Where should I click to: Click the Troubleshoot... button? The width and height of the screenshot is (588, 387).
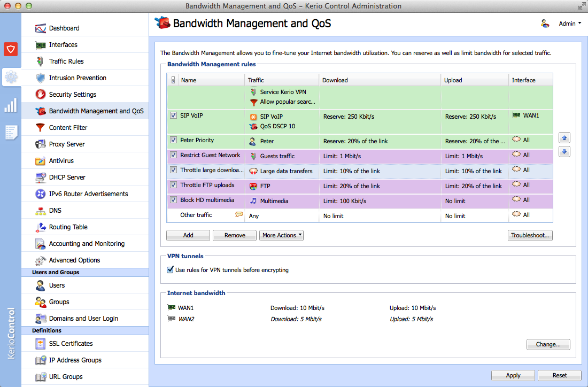(x=530, y=235)
